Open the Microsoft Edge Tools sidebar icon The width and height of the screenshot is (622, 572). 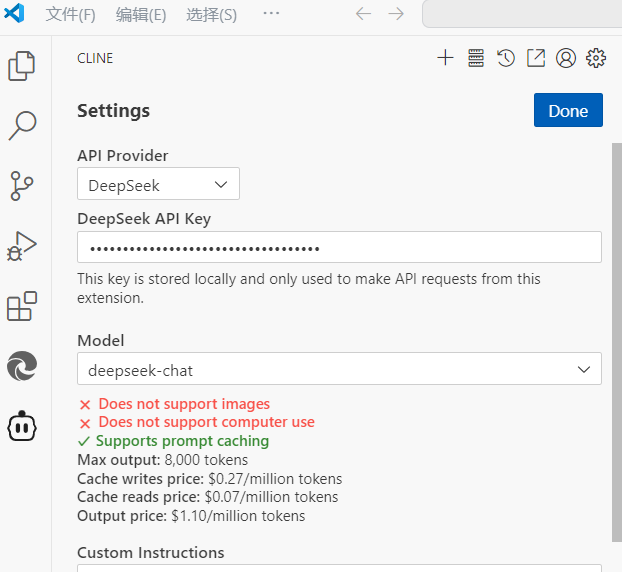[22, 366]
